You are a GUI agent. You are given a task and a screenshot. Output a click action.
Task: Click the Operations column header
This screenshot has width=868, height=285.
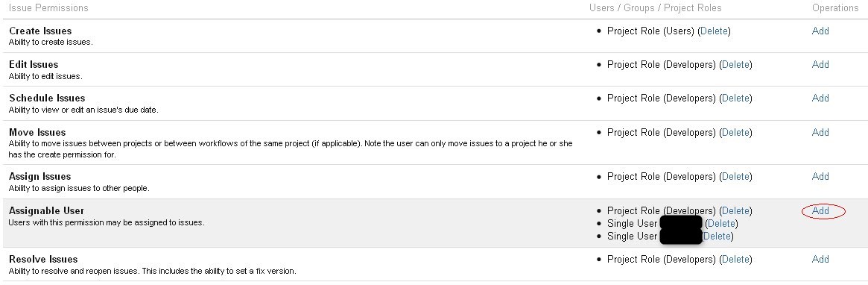pos(835,7)
